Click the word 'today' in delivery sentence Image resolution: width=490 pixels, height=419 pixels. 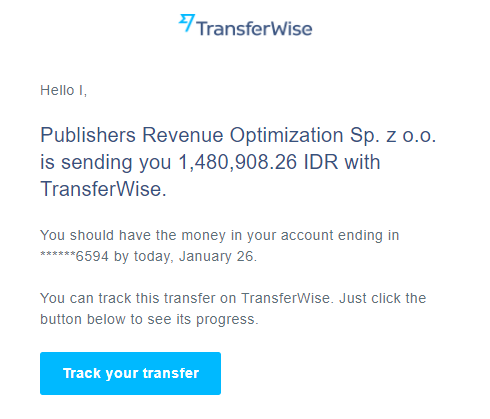point(153,256)
